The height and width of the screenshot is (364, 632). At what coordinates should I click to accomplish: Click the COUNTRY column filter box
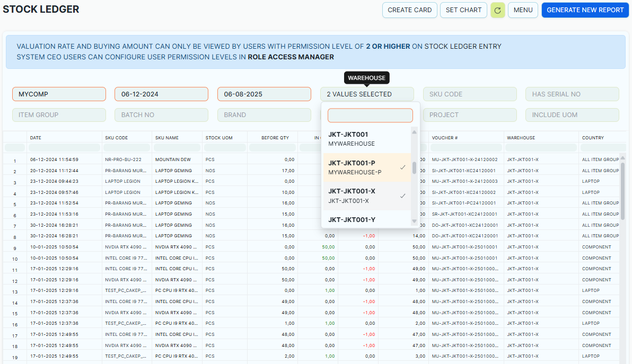pos(603,148)
